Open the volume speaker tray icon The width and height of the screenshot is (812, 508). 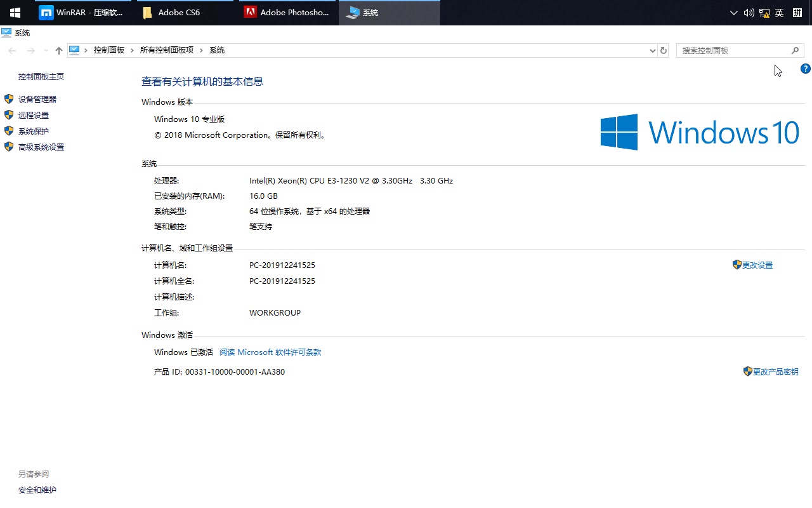(749, 13)
